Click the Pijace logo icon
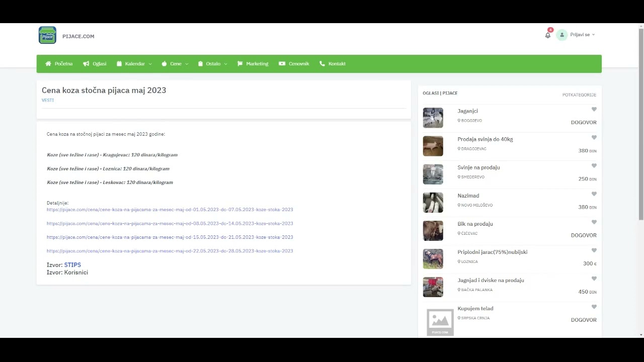Screen dimensions: 644x362 pyautogui.click(x=47, y=35)
